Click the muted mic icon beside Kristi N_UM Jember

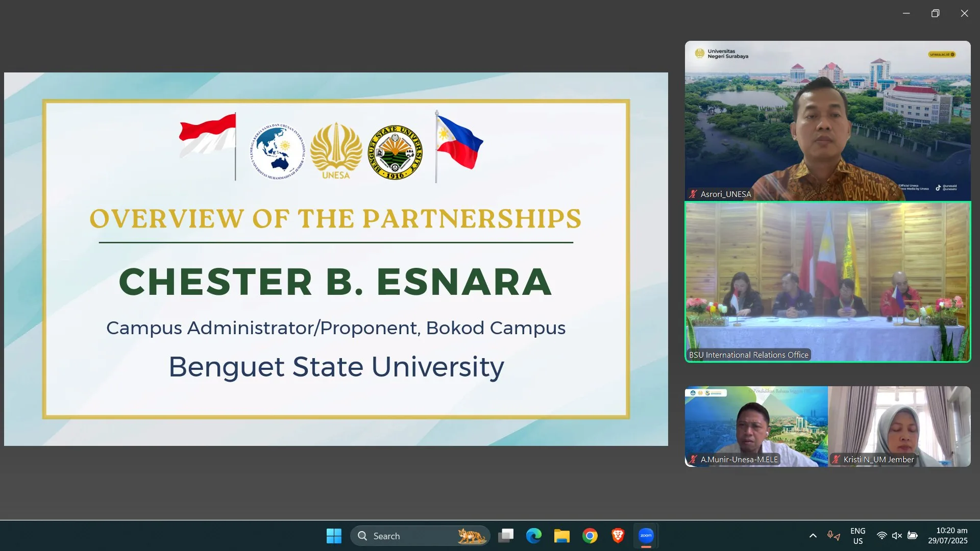836,459
